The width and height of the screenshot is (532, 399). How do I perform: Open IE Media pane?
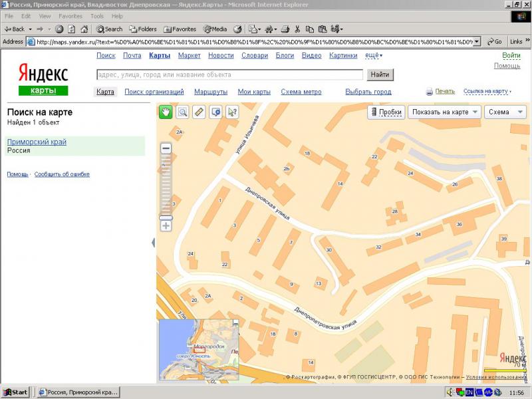[215, 29]
